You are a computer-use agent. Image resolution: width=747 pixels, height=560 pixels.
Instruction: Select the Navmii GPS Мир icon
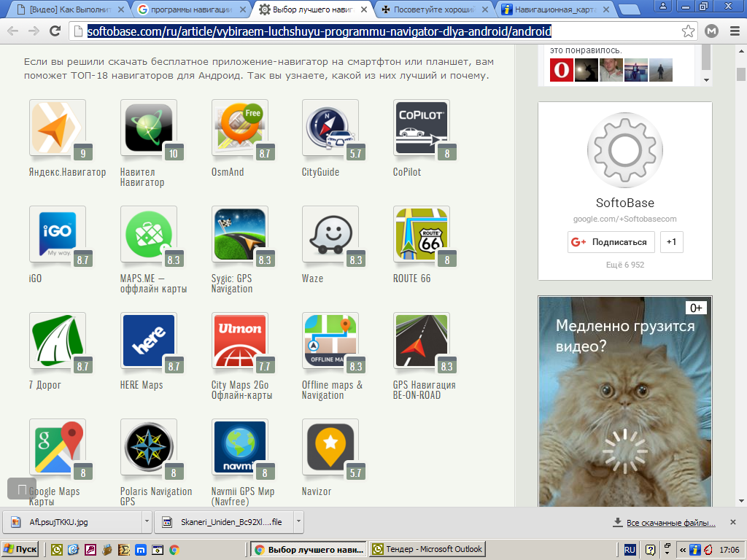[x=240, y=447]
